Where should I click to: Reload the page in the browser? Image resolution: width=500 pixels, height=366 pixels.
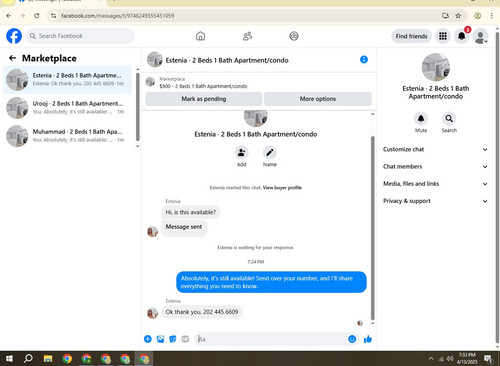(37, 16)
